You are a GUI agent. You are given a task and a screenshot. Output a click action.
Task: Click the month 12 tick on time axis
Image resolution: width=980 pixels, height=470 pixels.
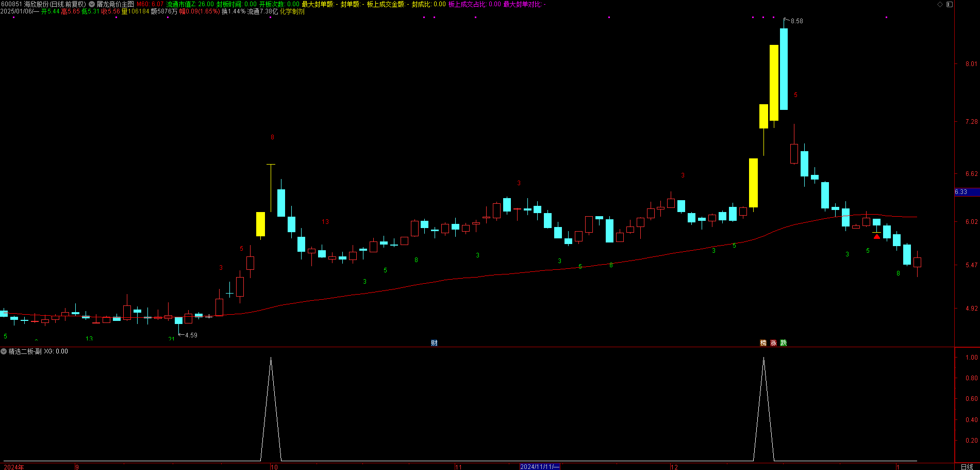674,467
